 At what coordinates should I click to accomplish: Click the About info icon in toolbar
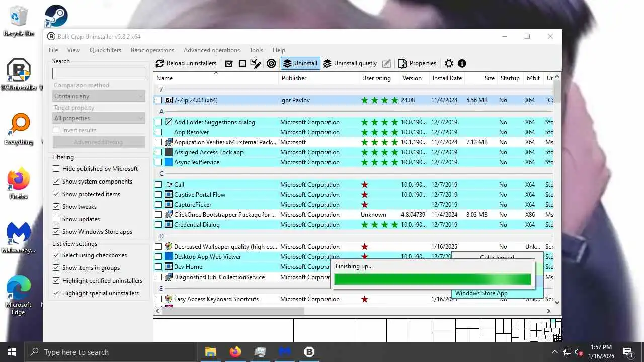pyautogui.click(x=462, y=63)
